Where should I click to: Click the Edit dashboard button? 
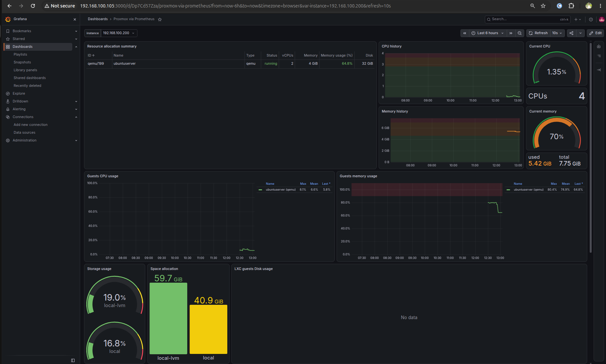click(x=595, y=33)
